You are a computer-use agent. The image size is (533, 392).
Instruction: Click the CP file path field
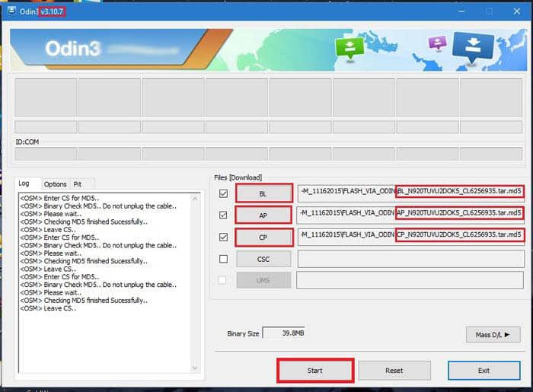pos(411,237)
